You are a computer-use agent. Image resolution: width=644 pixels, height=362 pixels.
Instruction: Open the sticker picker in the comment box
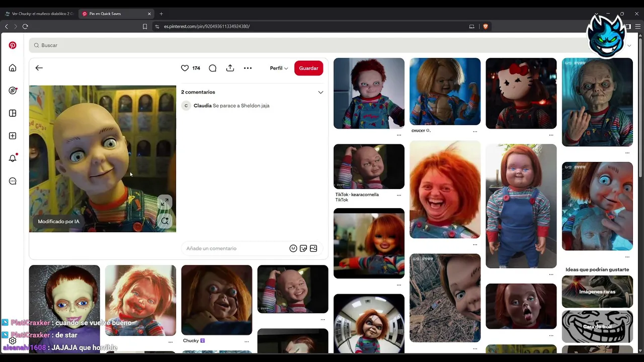(x=303, y=248)
